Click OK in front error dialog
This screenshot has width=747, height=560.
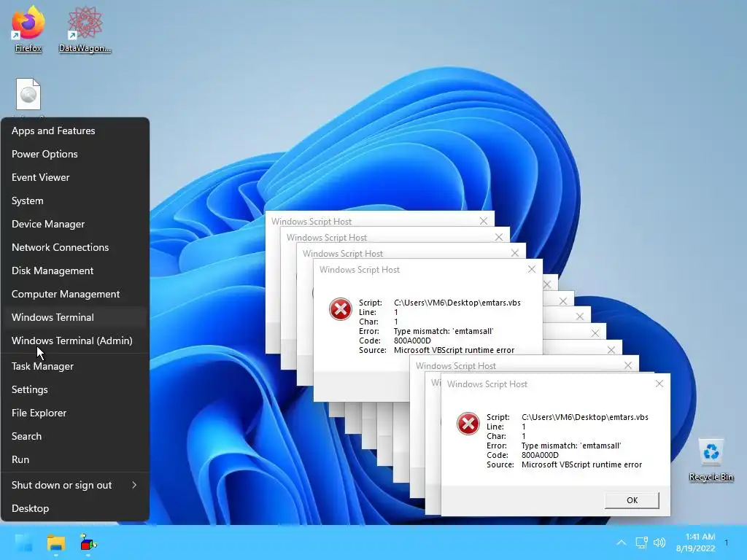pyautogui.click(x=632, y=500)
